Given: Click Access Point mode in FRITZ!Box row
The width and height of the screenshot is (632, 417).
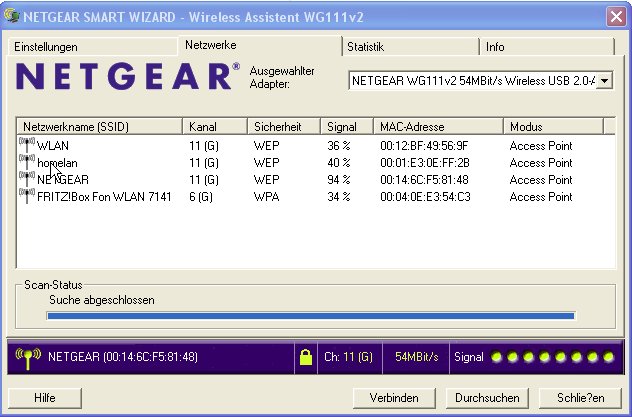Looking at the screenshot, I should [541, 197].
